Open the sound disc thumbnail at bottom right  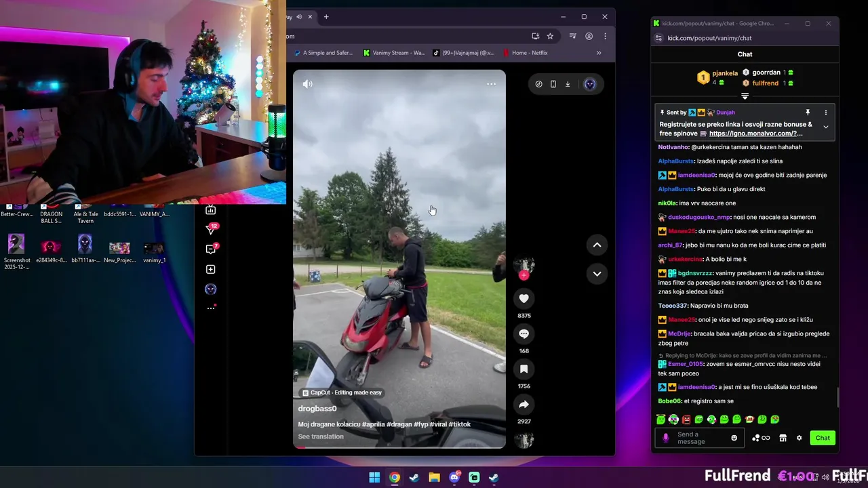tap(524, 440)
